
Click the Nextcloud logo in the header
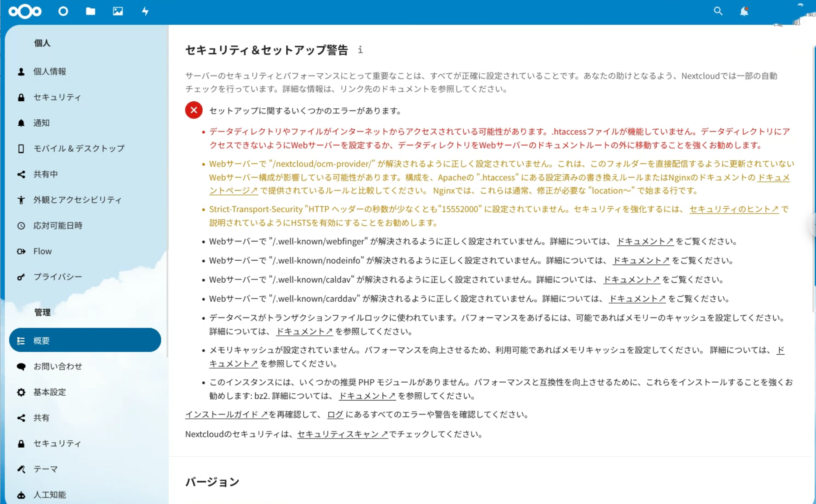coord(25,11)
